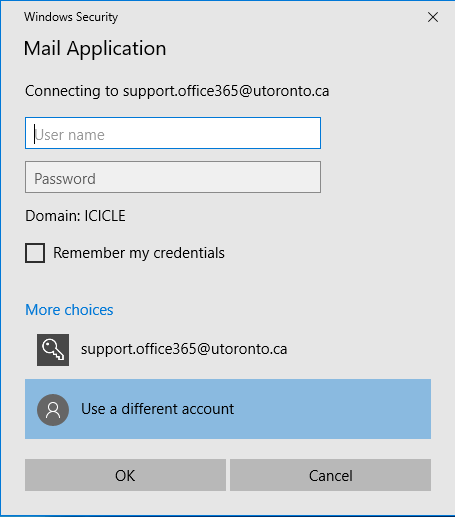Confirm with the OK button
This screenshot has width=455, height=517.
[x=125, y=475]
